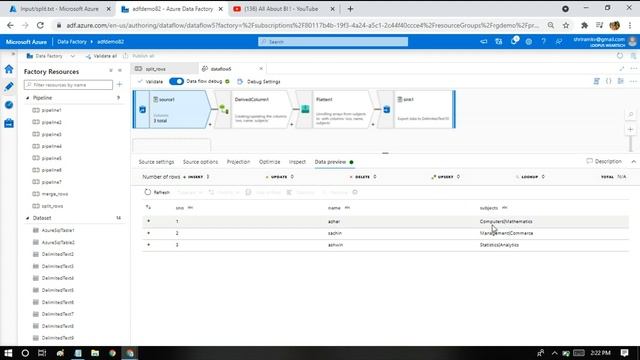This screenshot has height=360, width=640.
Task: Add a transformation after source1 with plus
Action: 210,124
